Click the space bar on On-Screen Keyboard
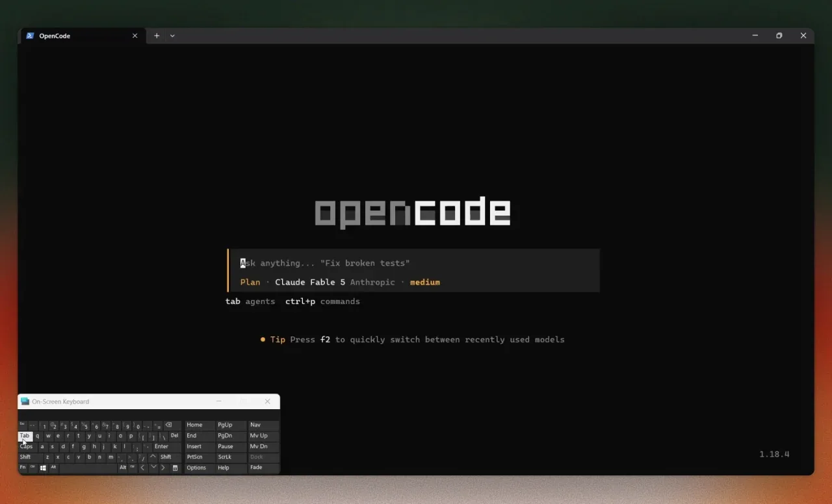832x504 pixels. click(88, 468)
